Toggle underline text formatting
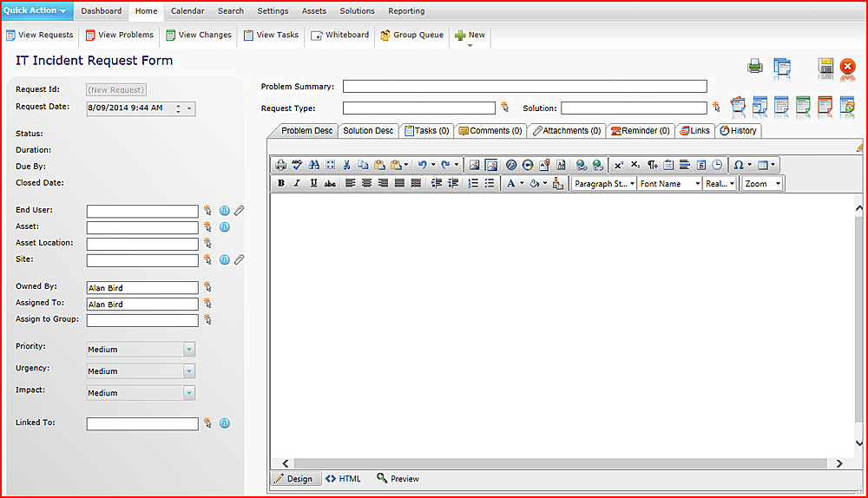Viewport: 868px width, 498px height. [x=313, y=183]
